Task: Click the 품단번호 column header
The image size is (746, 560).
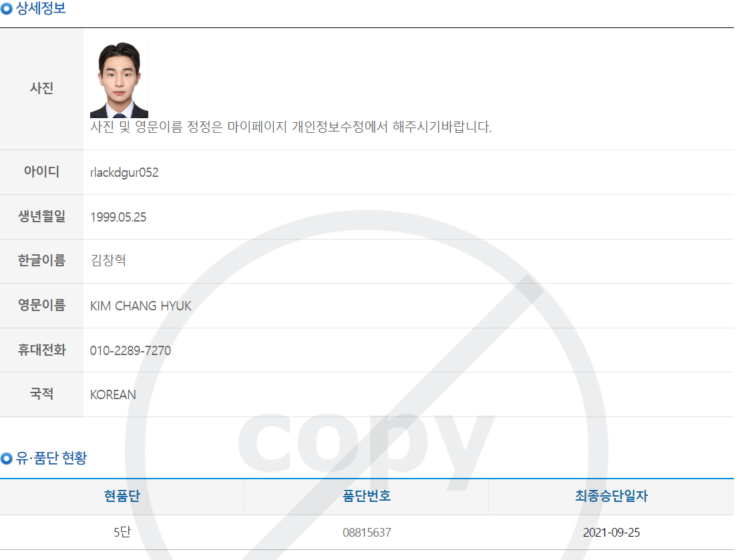Action: [367, 497]
